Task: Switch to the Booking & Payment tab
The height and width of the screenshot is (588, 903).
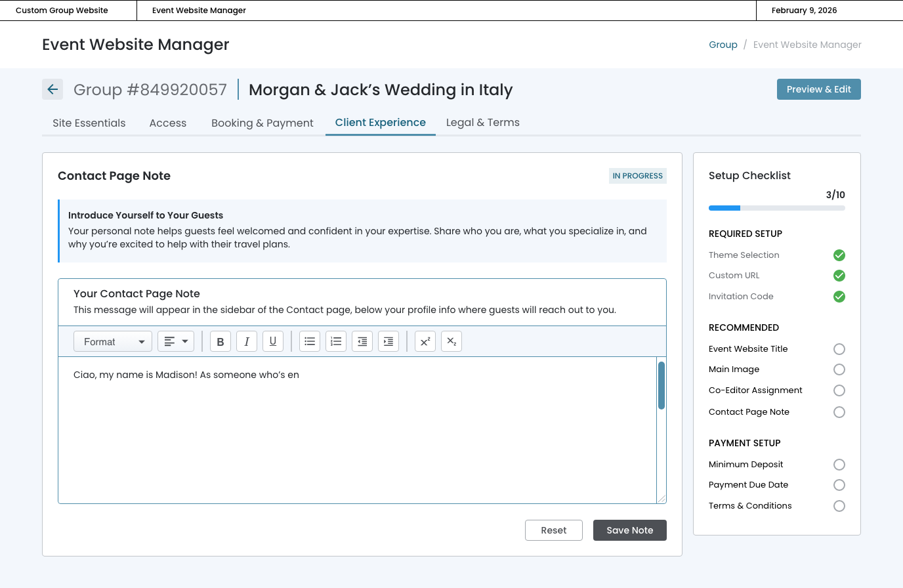Action: click(x=262, y=123)
